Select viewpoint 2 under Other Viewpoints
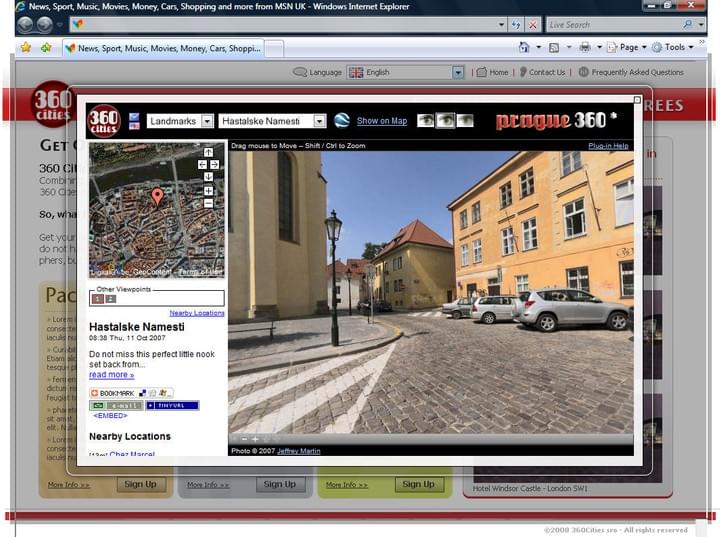Image resolution: width=720 pixels, height=537 pixels. click(110, 299)
